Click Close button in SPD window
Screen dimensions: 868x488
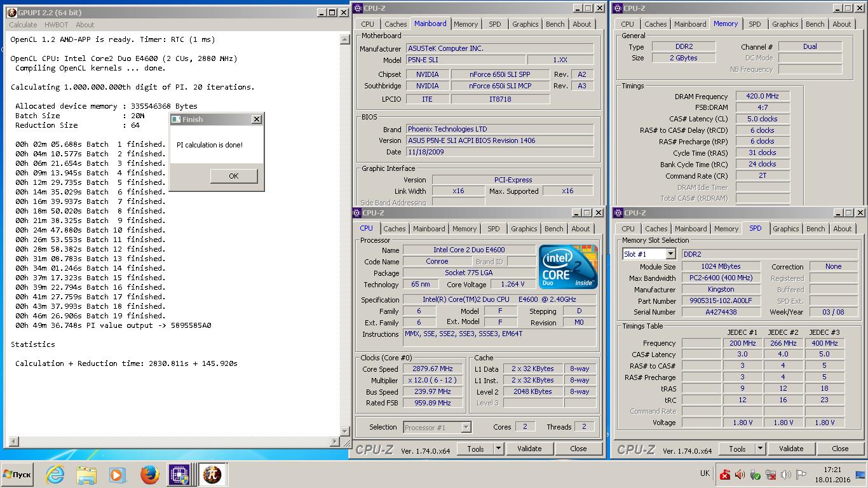(840, 449)
